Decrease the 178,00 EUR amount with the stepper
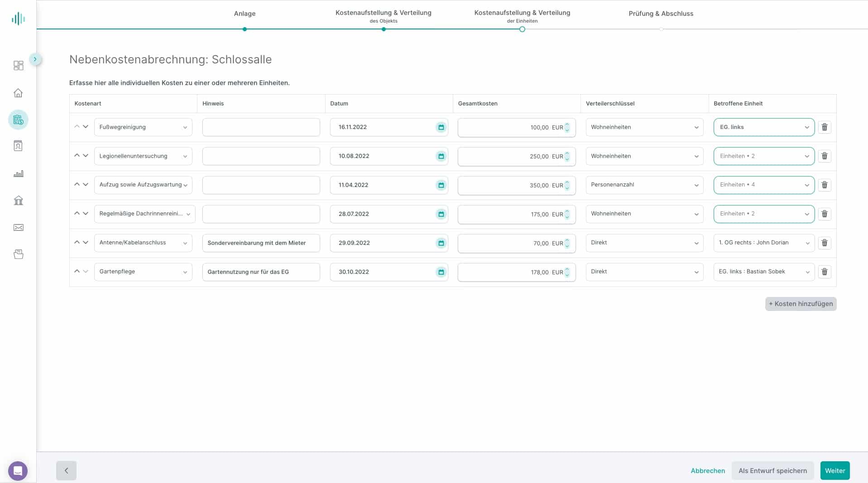868x483 pixels. (x=567, y=275)
